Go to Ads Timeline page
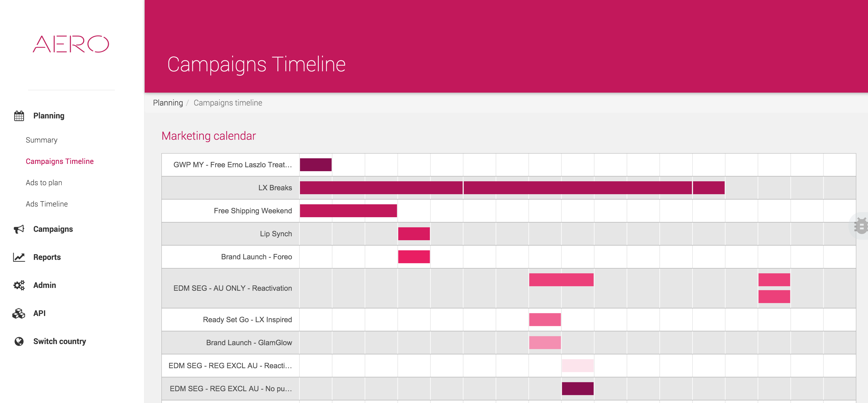Image resolution: width=868 pixels, height=403 pixels. pyautogui.click(x=47, y=204)
